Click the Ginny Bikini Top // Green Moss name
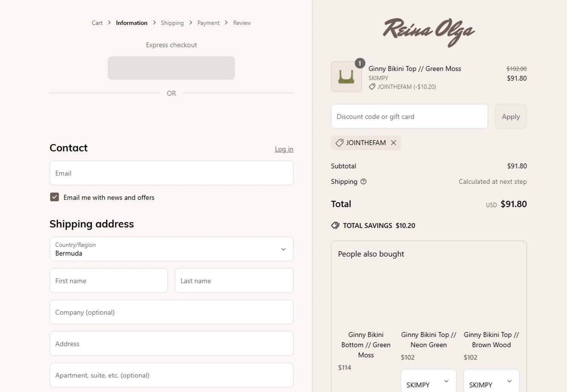 (415, 69)
